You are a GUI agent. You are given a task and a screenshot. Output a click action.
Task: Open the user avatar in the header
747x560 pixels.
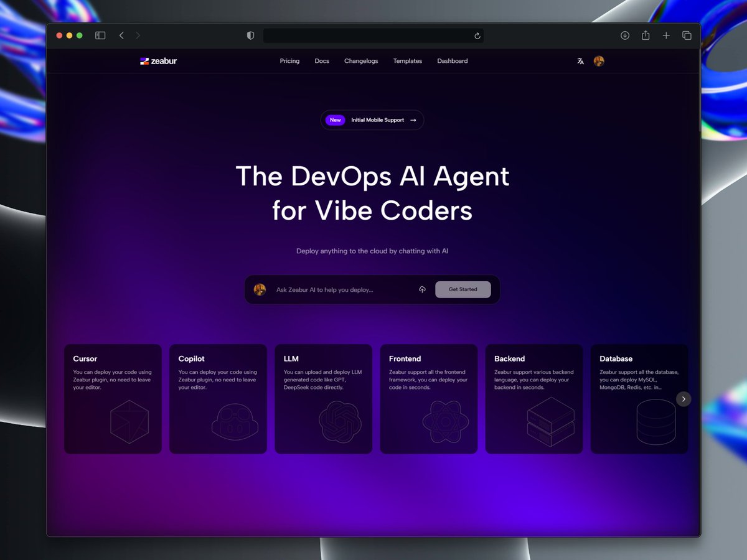pyautogui.click(x=599, y=61)
